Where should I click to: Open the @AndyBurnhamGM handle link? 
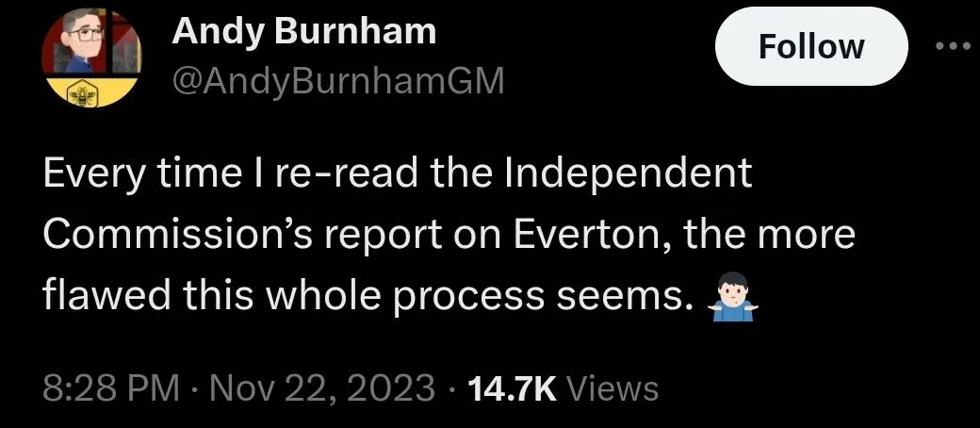click(338, 83)
